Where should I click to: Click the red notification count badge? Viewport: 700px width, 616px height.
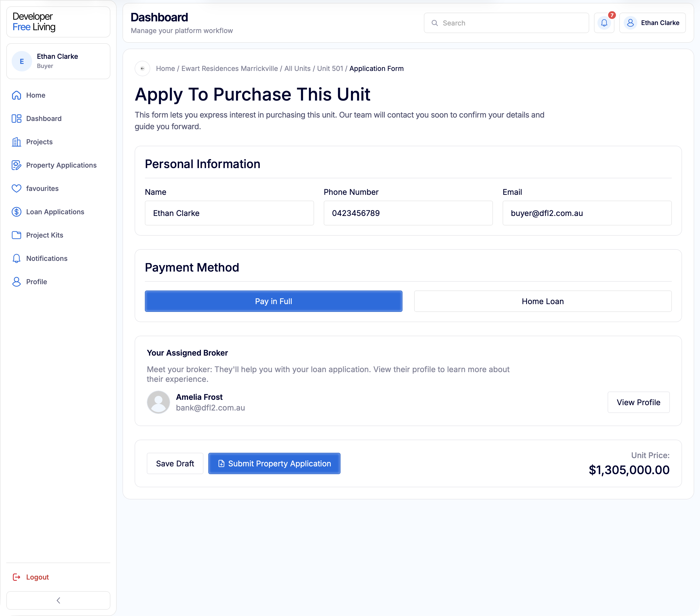pos(612,15)
